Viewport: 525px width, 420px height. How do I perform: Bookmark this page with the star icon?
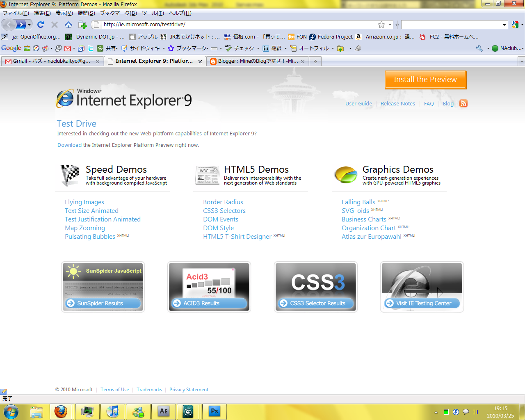coord(381,25)
